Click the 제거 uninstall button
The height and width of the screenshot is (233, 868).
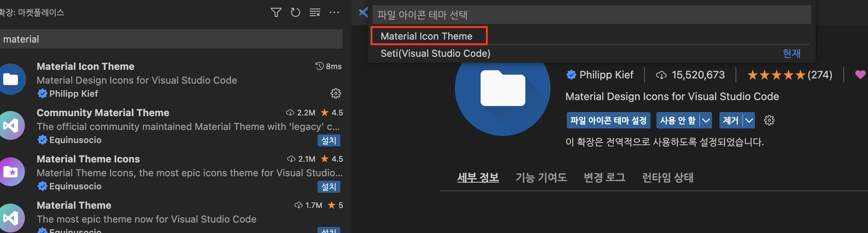(x=731, y=120)
